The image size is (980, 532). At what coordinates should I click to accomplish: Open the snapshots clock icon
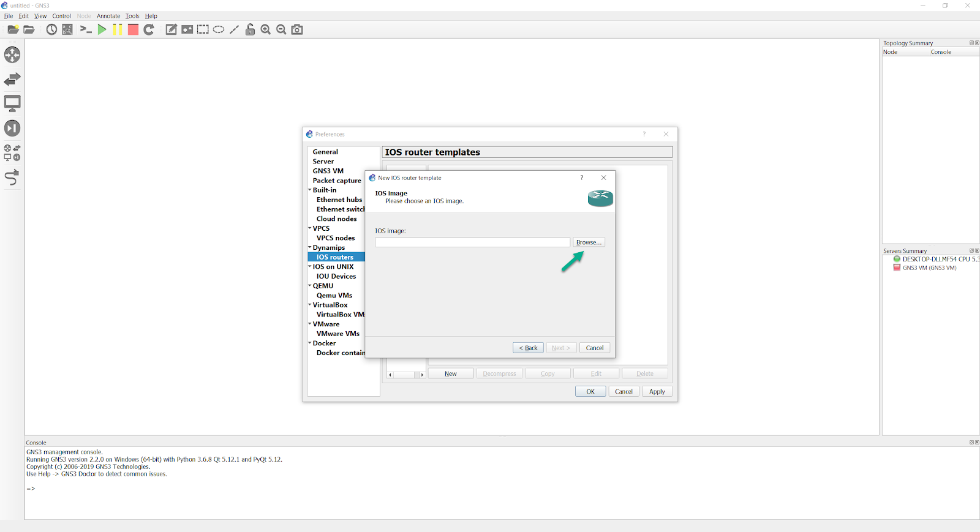pos(51,29)
